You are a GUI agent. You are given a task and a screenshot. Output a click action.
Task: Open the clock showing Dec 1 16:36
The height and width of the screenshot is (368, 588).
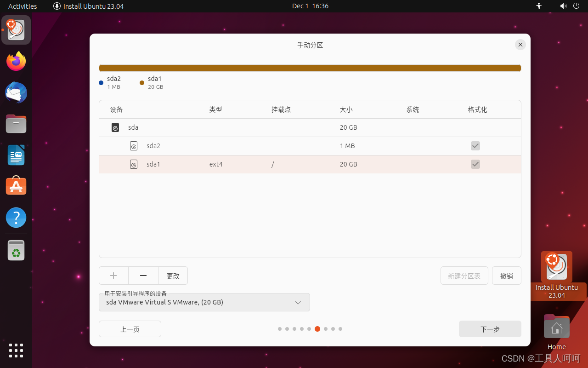pyautogui.click(x=310, y=6)
